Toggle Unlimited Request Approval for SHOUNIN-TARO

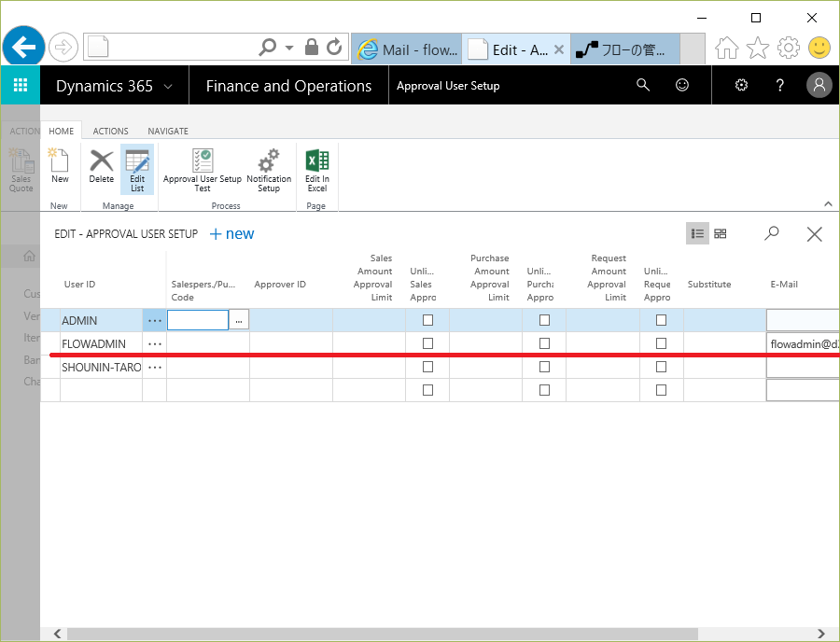click(x=662, y=367)
